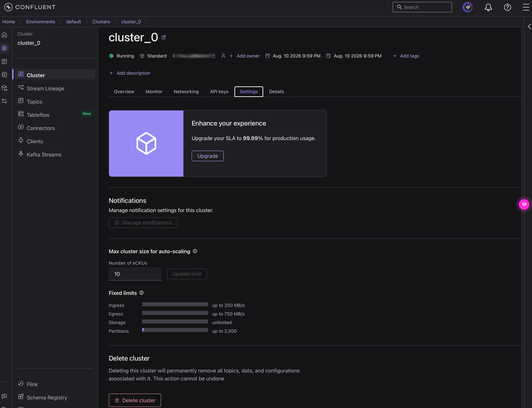Click the Delete cluster button

(x=135, y=400)
